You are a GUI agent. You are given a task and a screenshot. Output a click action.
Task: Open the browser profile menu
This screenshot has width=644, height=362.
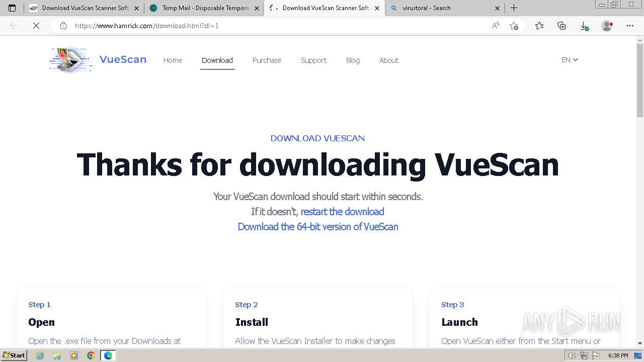click(x=607, y=26)
